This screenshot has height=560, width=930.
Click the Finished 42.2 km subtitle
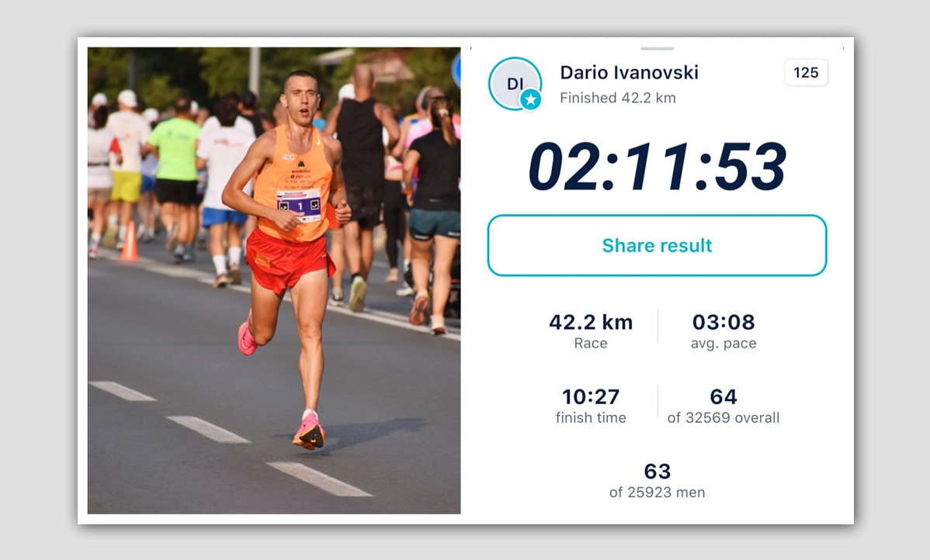[617, 98]
